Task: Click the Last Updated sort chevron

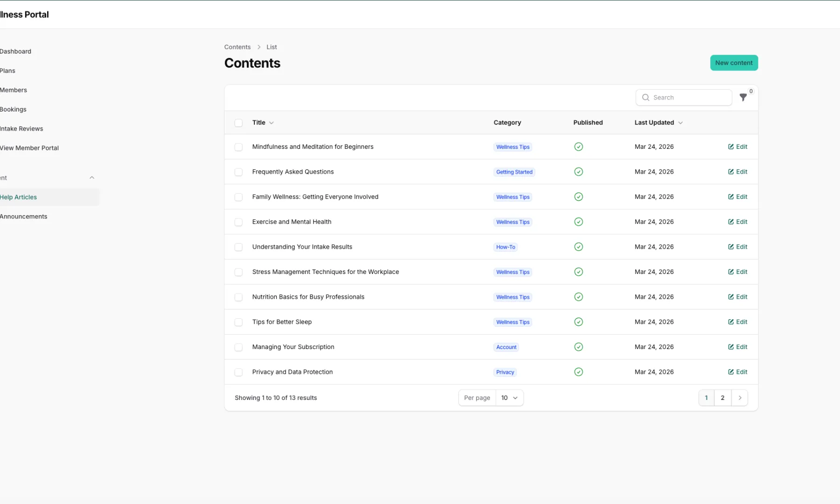Action: point(680,123)
